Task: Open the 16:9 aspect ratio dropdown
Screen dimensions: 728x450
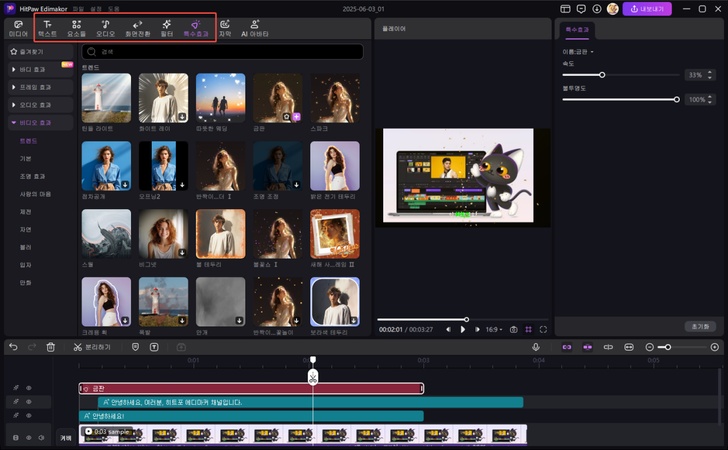Action: (x=494, y=329)
